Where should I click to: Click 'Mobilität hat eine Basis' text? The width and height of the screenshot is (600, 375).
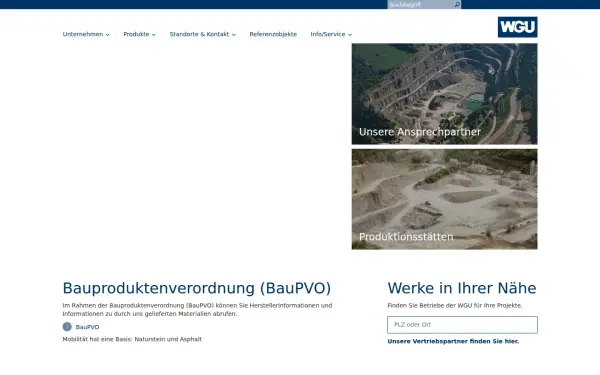coord(132,339)
